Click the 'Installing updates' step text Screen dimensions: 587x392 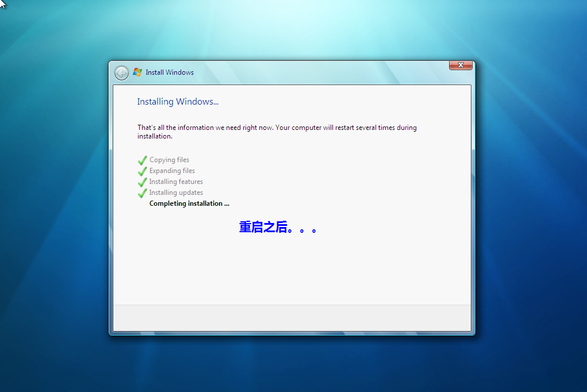coord(176,193)
